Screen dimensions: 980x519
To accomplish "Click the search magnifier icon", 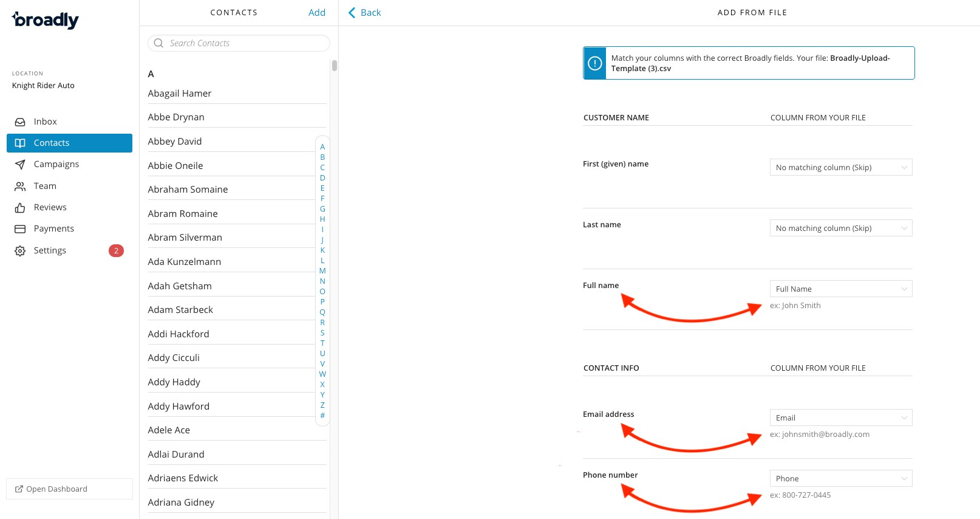I will point(158,43).
